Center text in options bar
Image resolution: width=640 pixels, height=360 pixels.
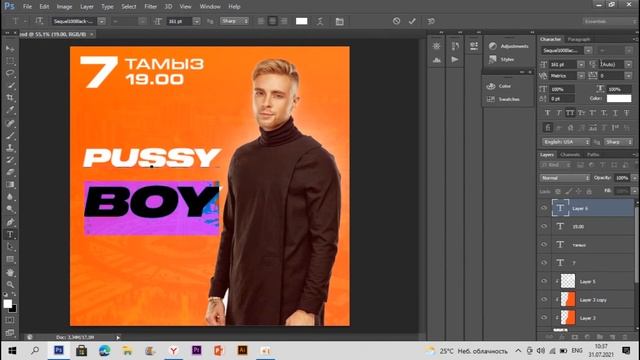coord(272,21)
